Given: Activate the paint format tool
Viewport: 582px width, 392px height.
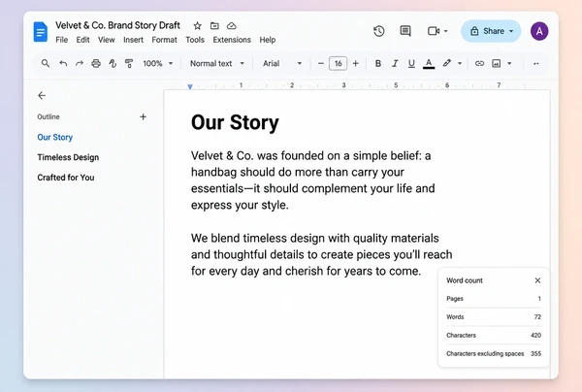Looking at the screenshot, I should pos(129,63).
